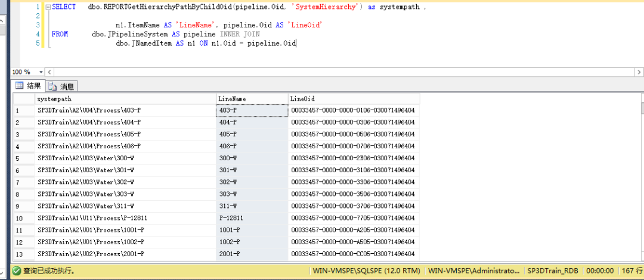Click LineOid ending A205-030071496404
Viewport: 644px width, 280px height.
point(354,230)
